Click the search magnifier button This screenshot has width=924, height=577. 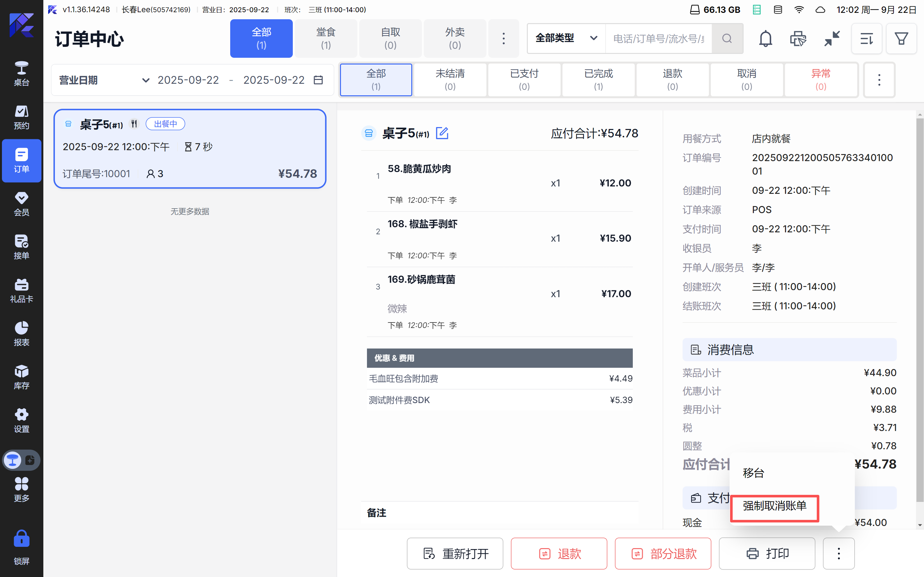tap(727, 39)
